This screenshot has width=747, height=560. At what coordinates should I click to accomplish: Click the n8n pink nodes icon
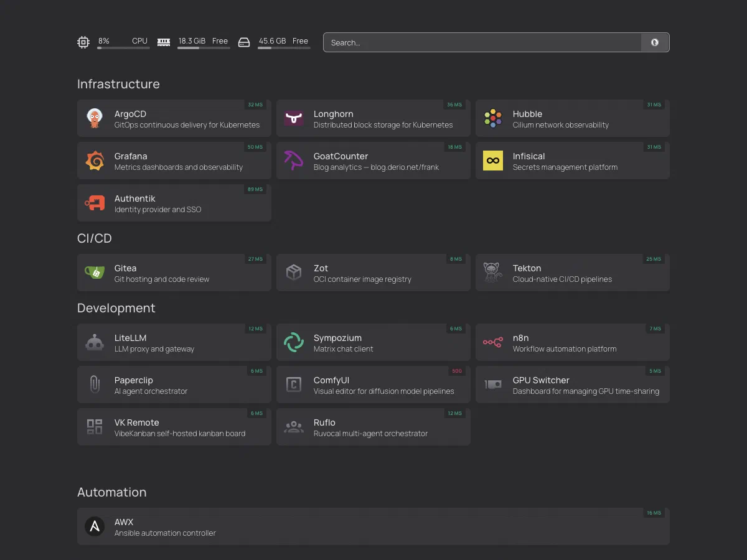[493, 342]
